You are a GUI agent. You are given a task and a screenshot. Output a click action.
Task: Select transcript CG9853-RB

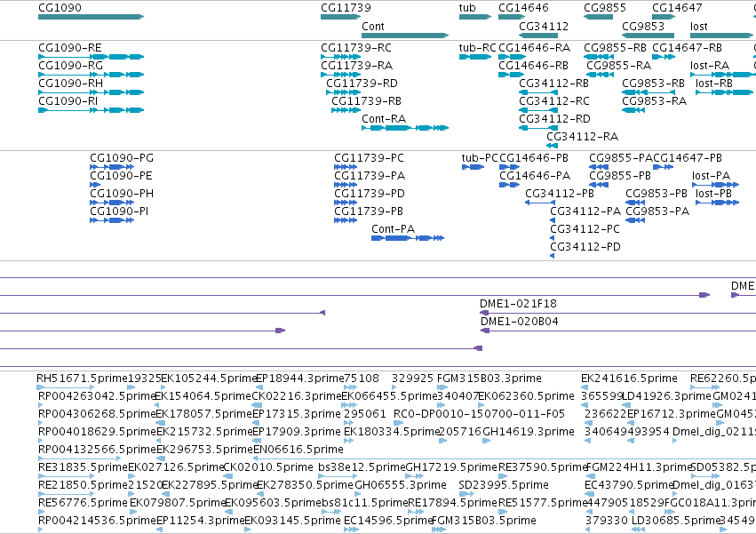648,92
